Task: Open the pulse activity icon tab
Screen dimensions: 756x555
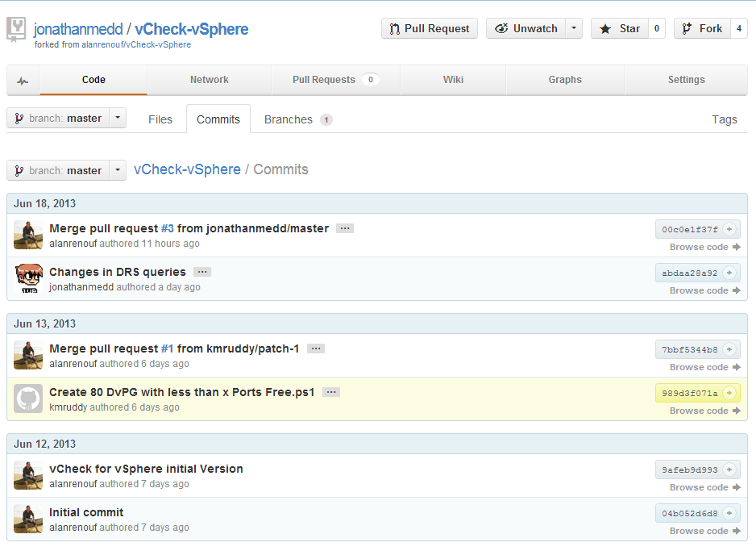Action: click(x=23, y=80)
